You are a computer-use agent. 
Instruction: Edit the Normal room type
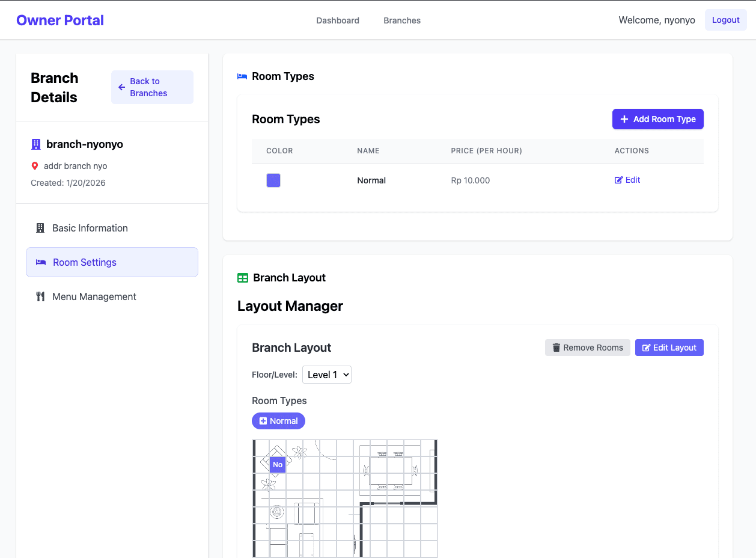[627, 180]
